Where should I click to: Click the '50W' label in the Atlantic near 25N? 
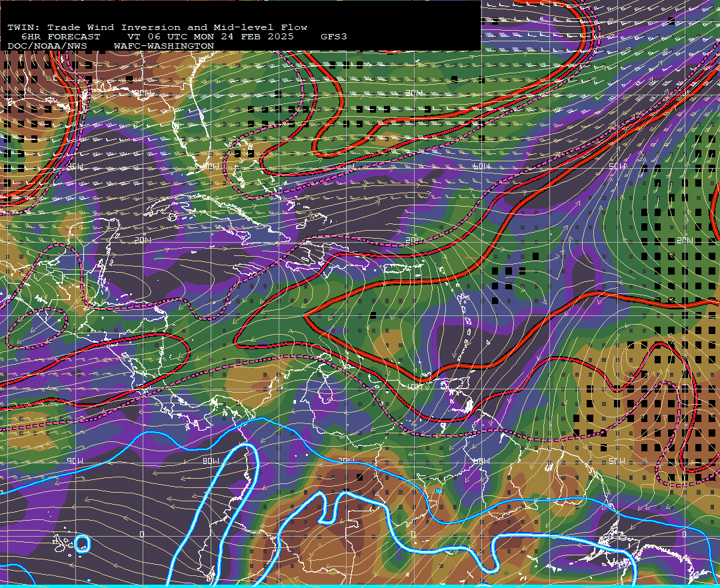tap(617, 167)
